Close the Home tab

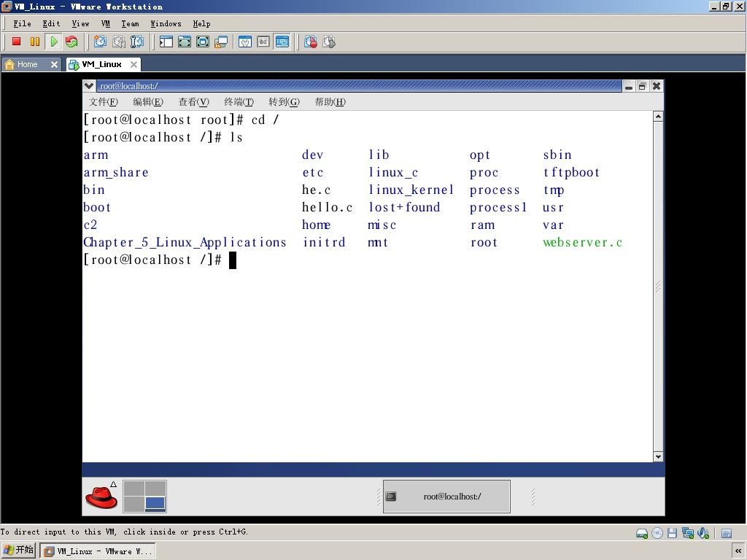click(x=54, y=64)
